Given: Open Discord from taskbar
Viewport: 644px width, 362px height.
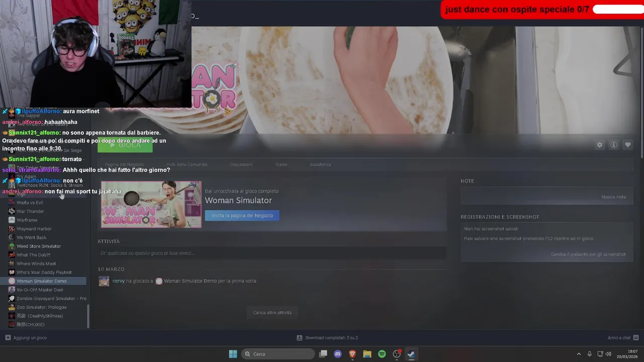Looking at the screenshot, I should (338, 354).
